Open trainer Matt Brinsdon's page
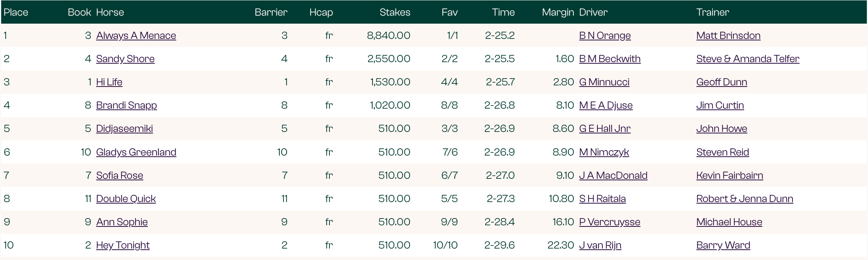The width and height of the screenshot is (868, 260). tap(728, 35)
